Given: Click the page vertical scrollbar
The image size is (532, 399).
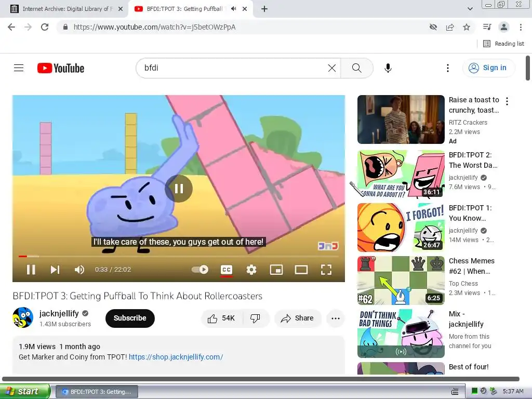Looking at the screenshot, I should 528,68.
